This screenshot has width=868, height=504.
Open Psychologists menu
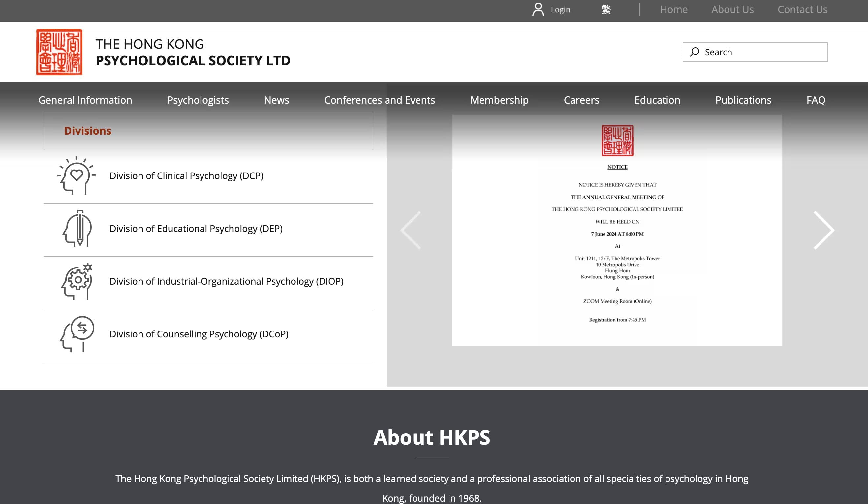pos(198,100)
